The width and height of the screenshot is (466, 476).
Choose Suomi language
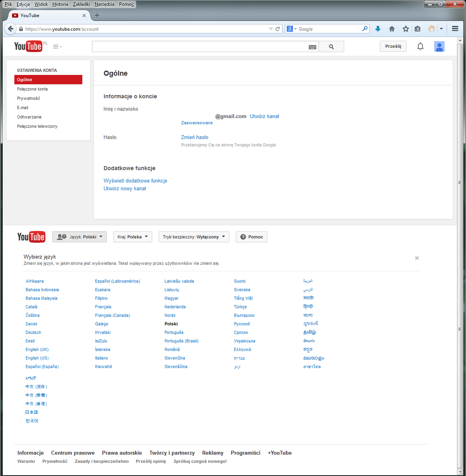[240, 281]
